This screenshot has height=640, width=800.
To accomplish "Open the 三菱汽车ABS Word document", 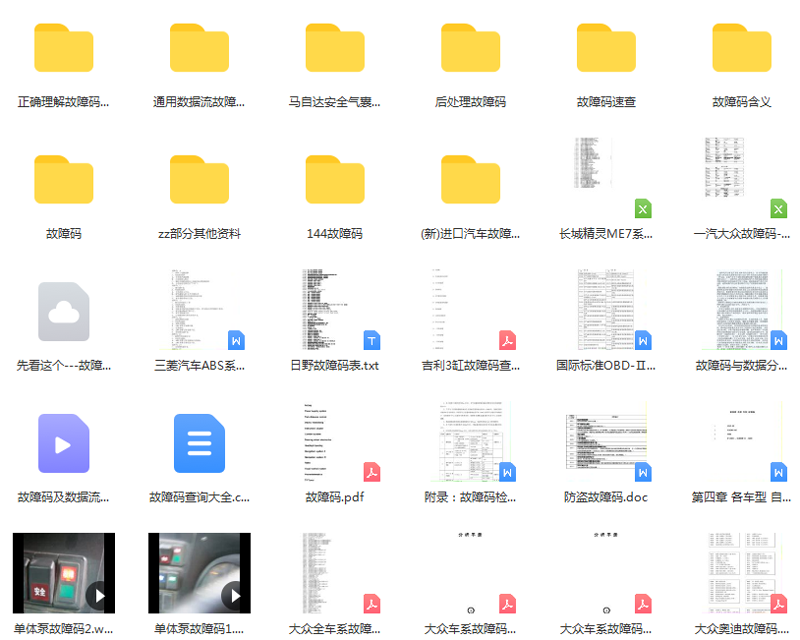I will tap(199, 309).
